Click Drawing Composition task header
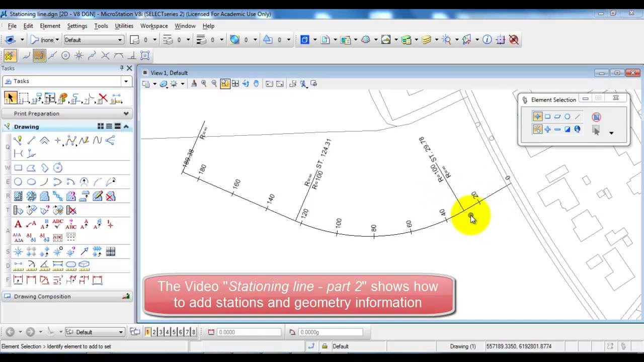Screen dimensions: 644x362 pyautogui.click(x=67, y=297)
